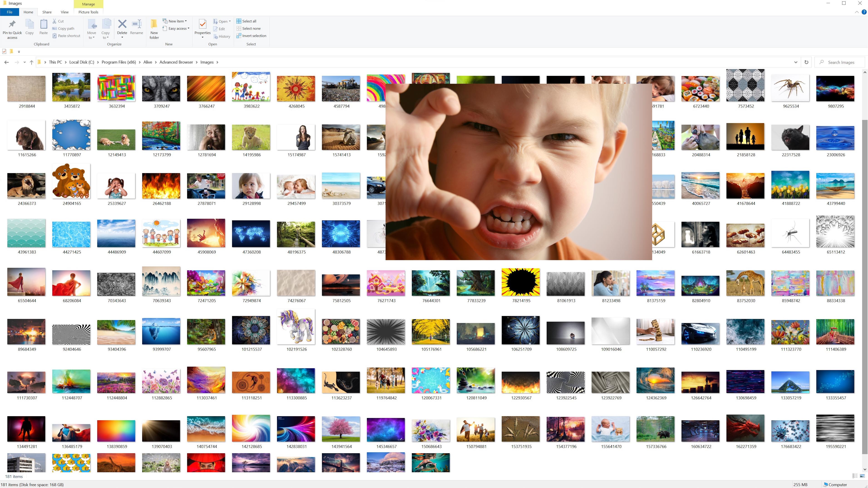Click the Delete icon in ribbon

(122, 24)
